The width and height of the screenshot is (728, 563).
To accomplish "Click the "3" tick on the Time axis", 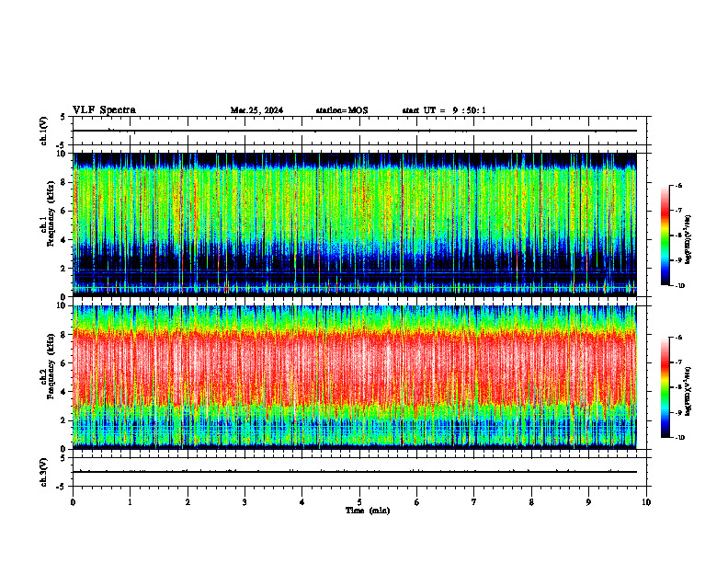I will coord(245,502).
